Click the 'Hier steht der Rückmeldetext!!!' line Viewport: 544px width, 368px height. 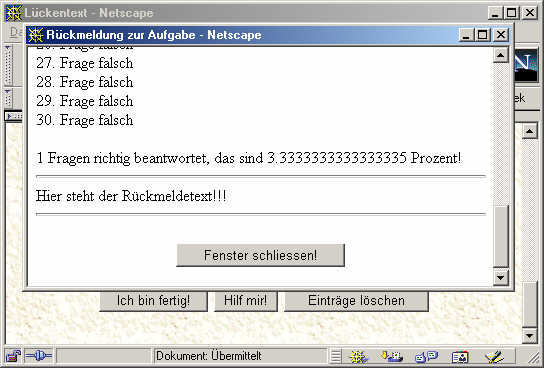131,196
